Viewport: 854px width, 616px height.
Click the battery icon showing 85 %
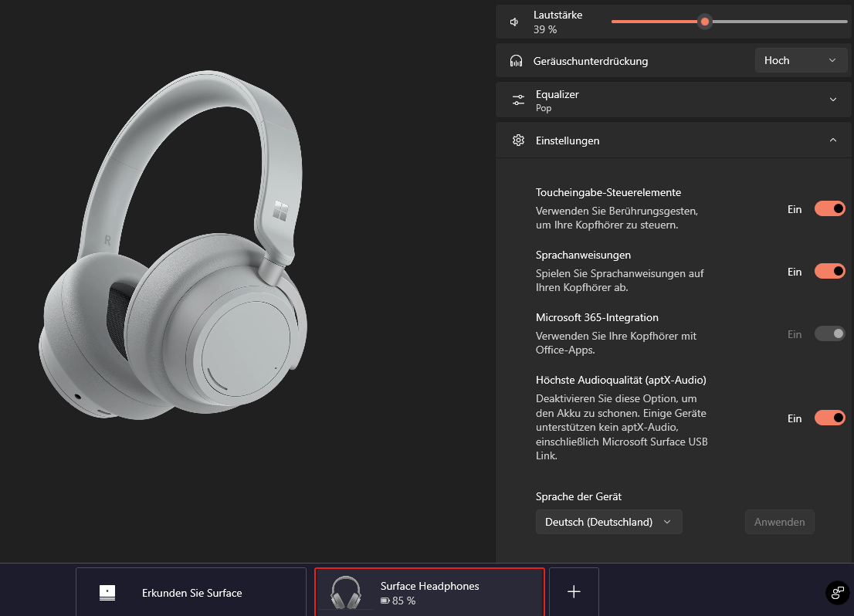385,601
